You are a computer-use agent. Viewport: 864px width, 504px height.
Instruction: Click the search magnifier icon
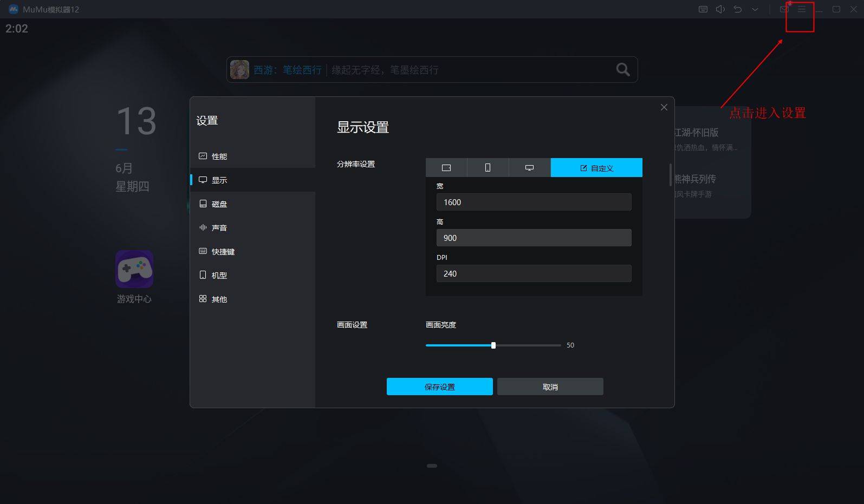(x=623, y=69)
